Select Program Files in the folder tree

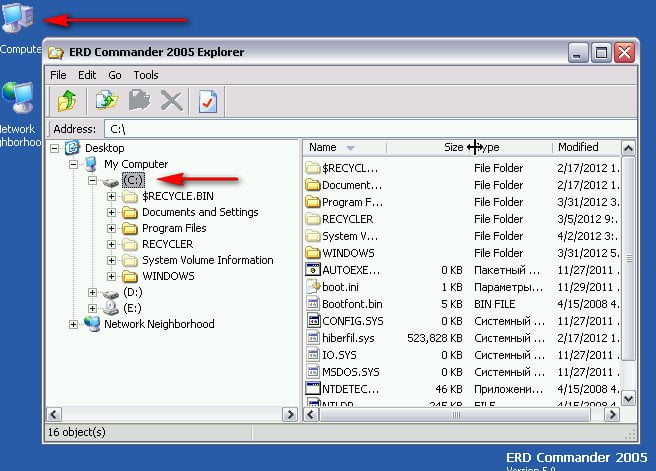pos(174,228)
